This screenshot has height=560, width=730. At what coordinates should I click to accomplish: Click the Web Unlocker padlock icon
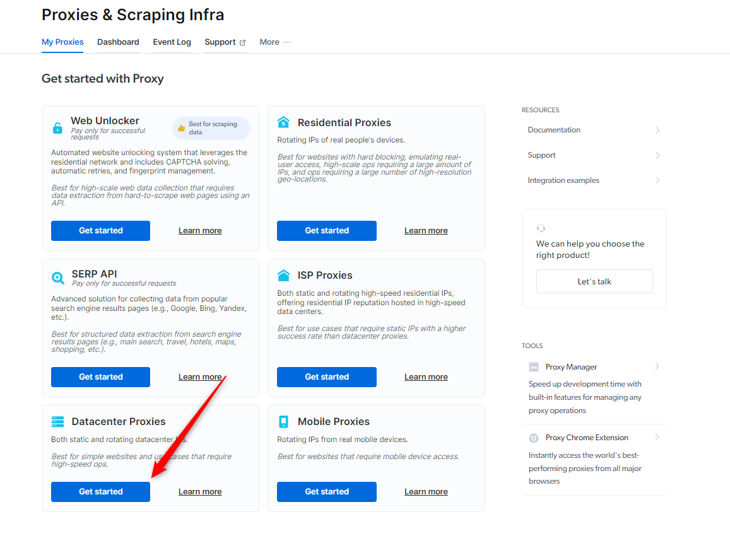57,128
